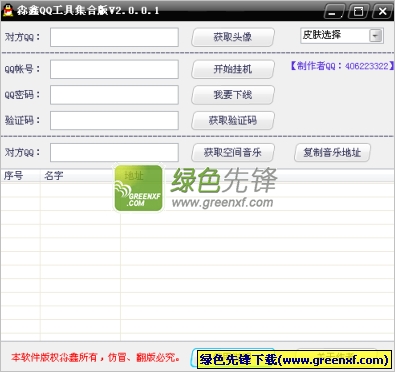Click 获取验证码 to fetch captcha
395x372 pixels.
233,120
